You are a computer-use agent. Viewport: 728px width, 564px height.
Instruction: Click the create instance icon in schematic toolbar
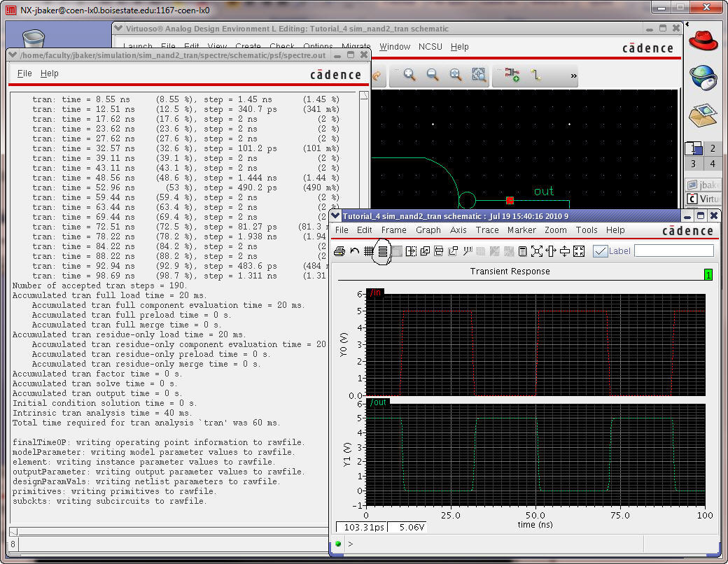pyautogui.click(x=512, y=75)
